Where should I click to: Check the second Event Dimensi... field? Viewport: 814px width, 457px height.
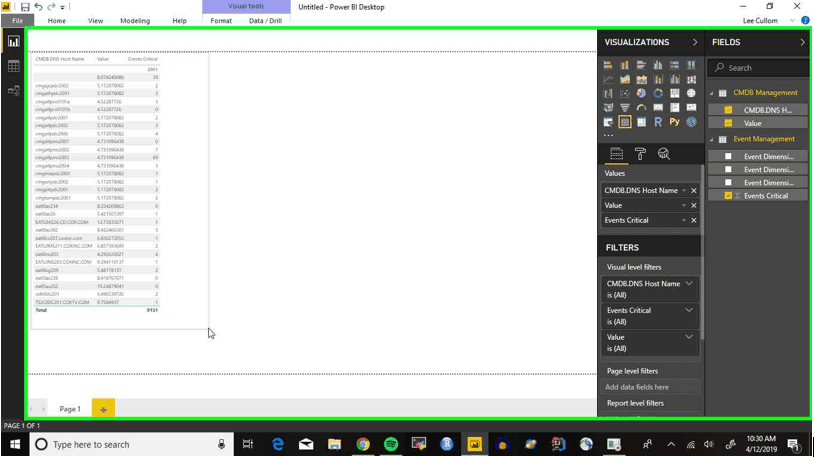pyautogui.click(x=728, y=169)
